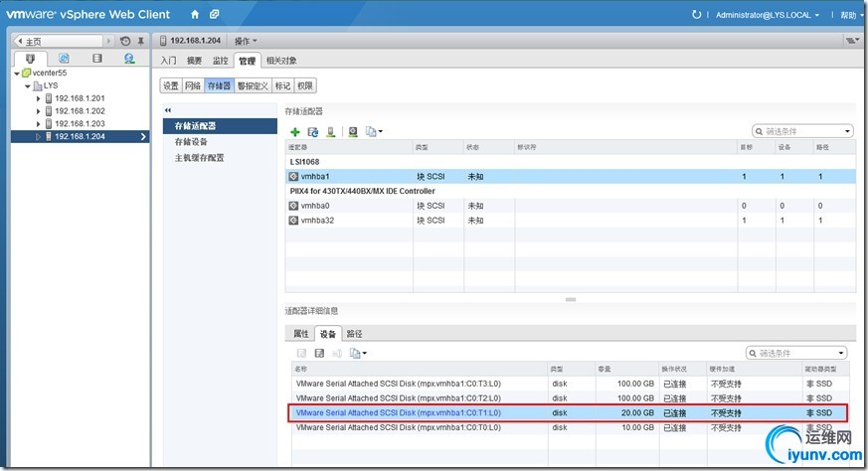Open the 摘要 tab
Image resolution: width=868 pixels, height=471 pixels.
tap(194, 61)
